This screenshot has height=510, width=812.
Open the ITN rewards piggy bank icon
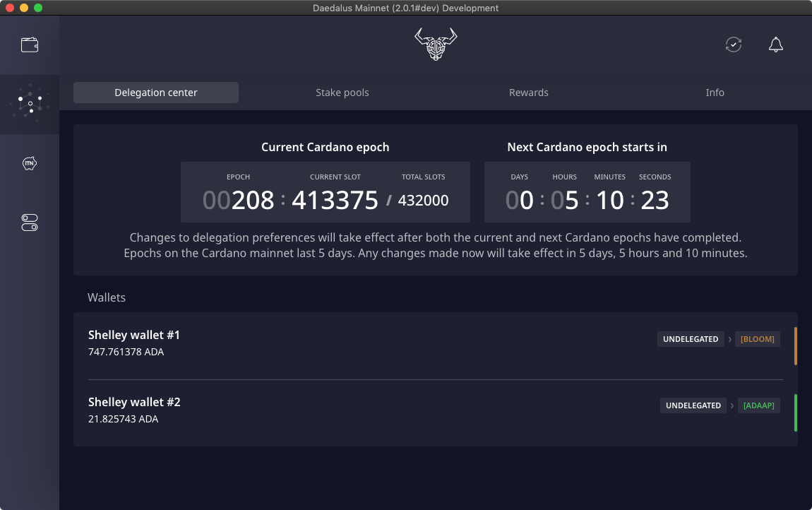30,164
